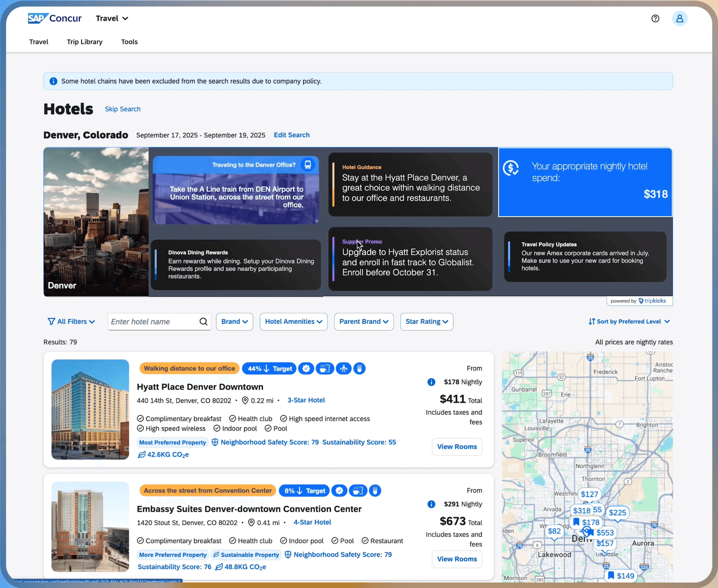Open the Sort by Preferred Level menu
This screenshot has height=588, width=718.
[629, 321]
